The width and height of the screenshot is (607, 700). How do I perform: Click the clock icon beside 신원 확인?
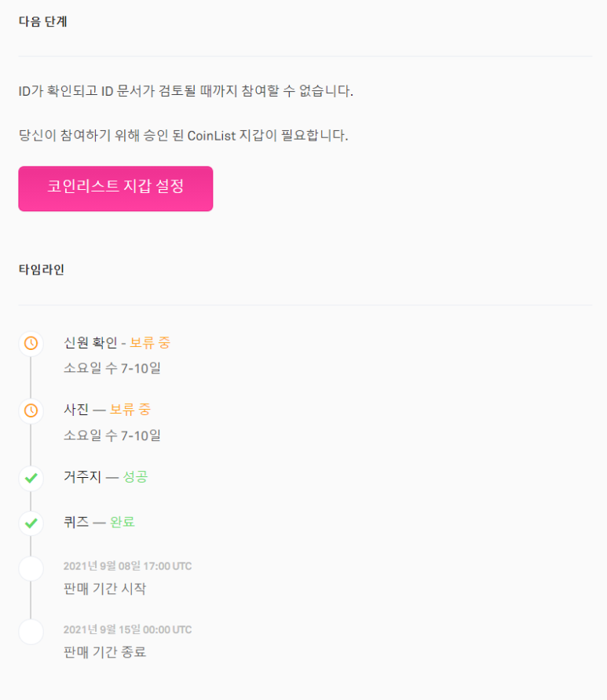click(x=31, y=343)
